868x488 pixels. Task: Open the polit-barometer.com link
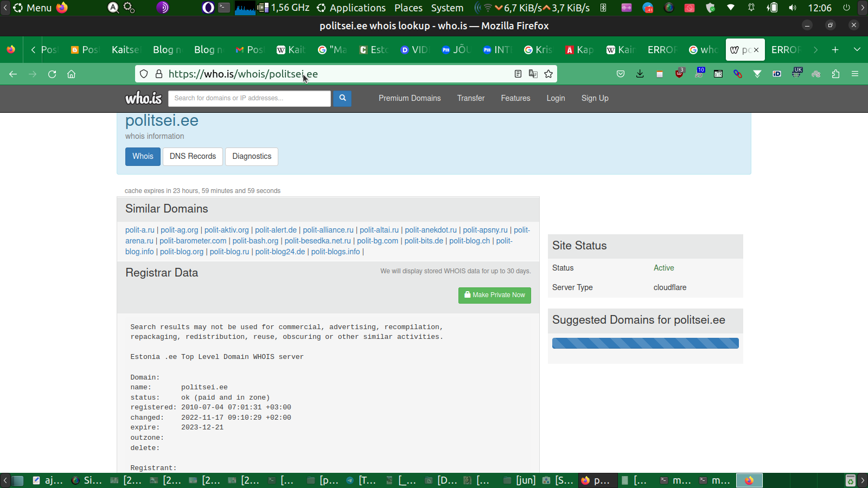[193, 241]
